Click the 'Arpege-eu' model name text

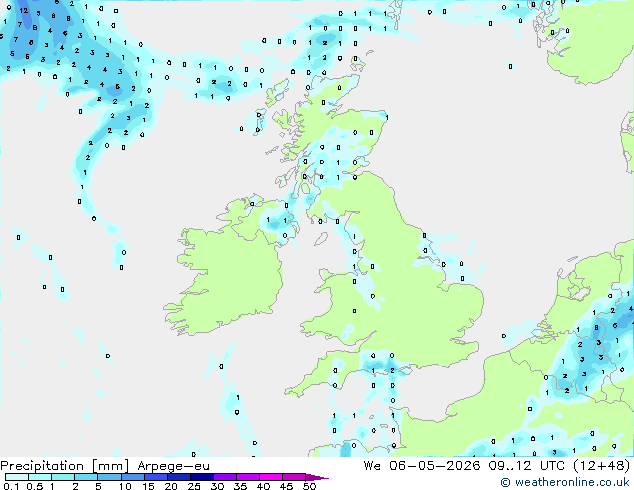click(x=173, y=466)
